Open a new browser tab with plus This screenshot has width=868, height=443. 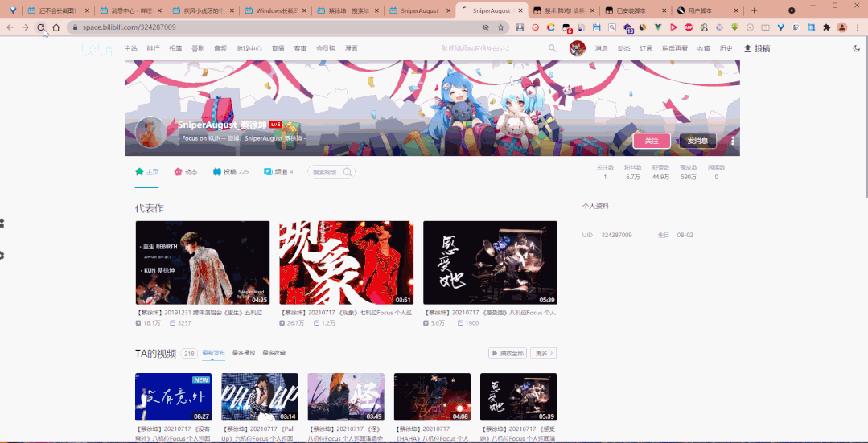754,10
